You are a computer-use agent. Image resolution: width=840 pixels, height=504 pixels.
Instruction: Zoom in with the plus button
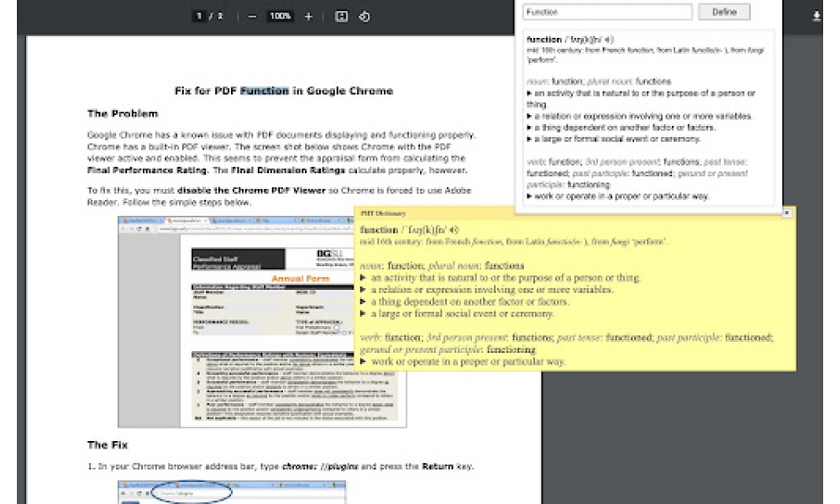tap(308, 17)
